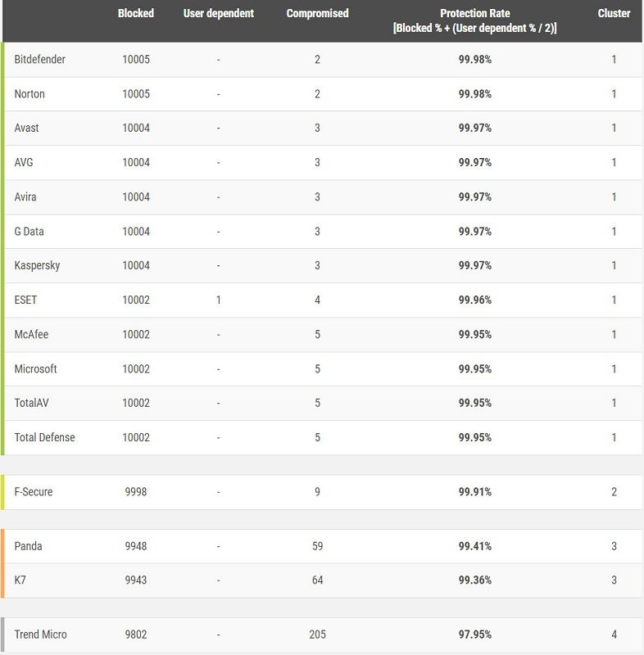Click the Blocked column header
Image resolution: width=644 pixels, height=655 pixels.
point(136,13)
